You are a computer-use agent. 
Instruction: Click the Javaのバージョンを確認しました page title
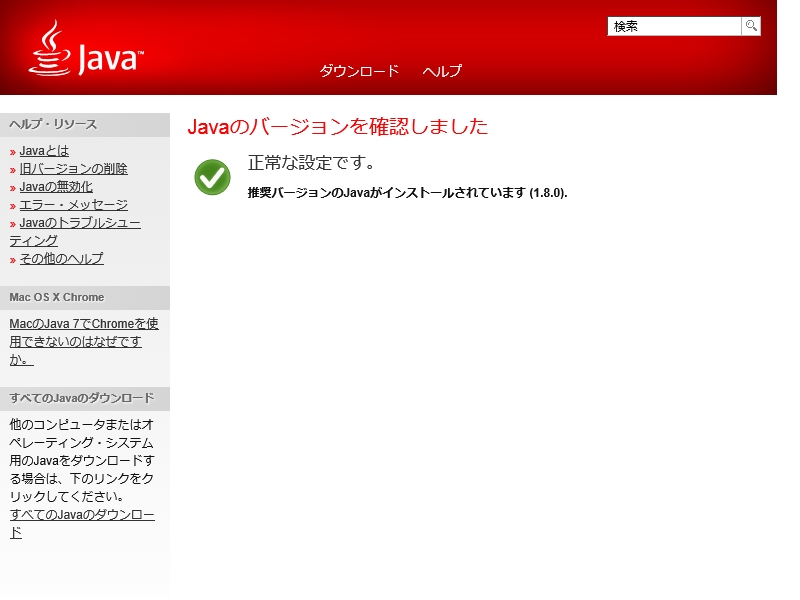338,127
